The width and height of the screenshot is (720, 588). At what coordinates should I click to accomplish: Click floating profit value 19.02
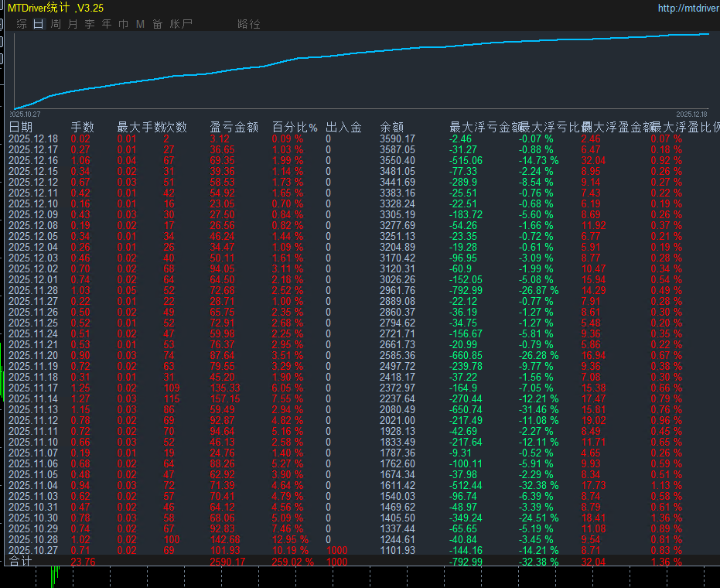point(594,420)
